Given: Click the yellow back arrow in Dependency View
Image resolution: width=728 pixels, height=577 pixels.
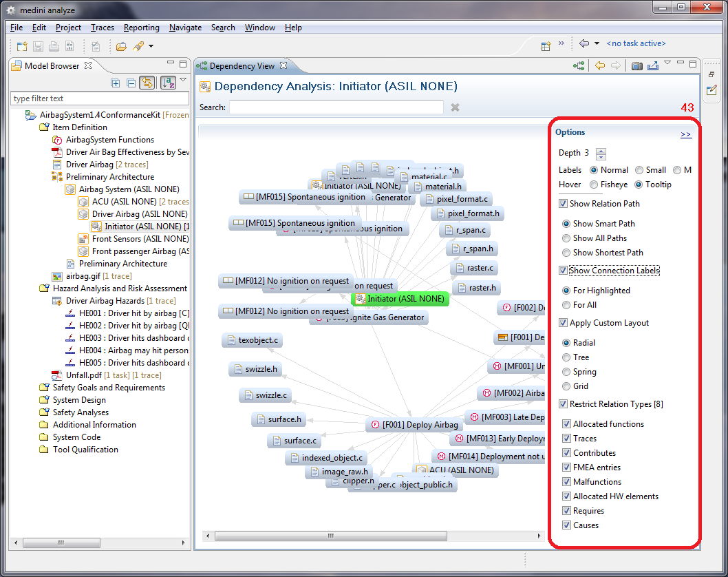Looking at the screenshot, I should 600,66.
